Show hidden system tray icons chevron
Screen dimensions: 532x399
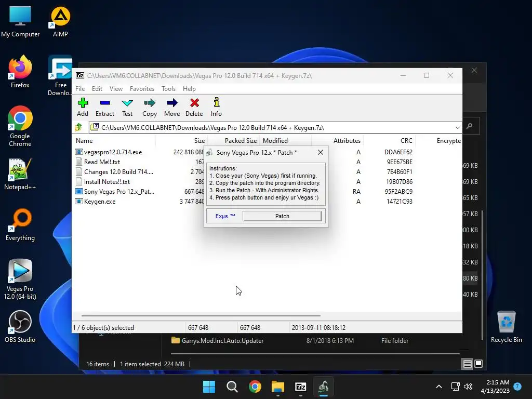(438, 387)
